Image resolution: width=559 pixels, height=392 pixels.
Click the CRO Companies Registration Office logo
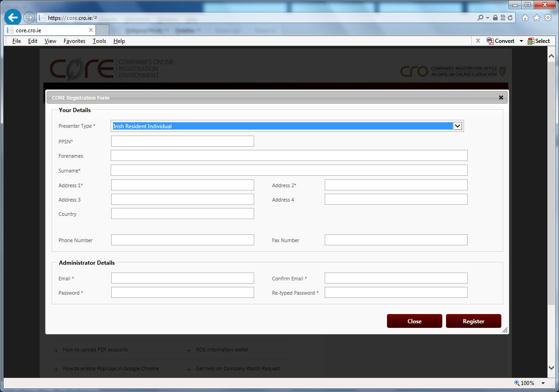454,71
